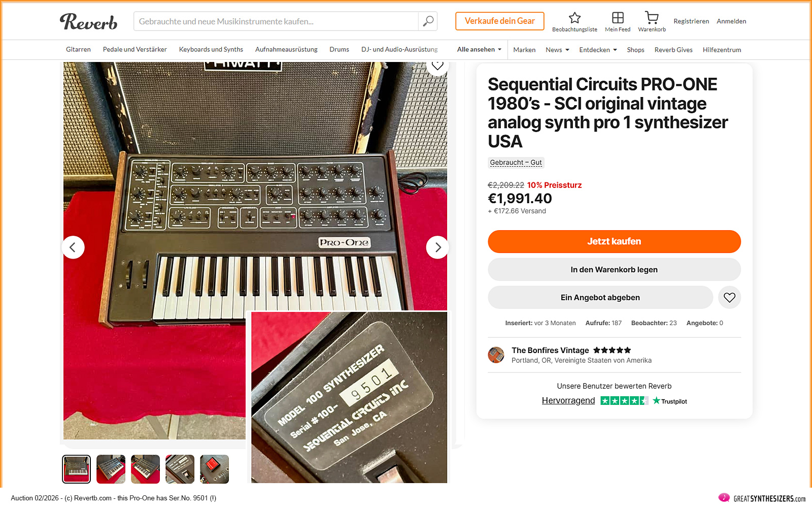This screenshot has width=812, height=508.
Task: Expand the Entdecken dropdown menu
Action: [598, 50]
